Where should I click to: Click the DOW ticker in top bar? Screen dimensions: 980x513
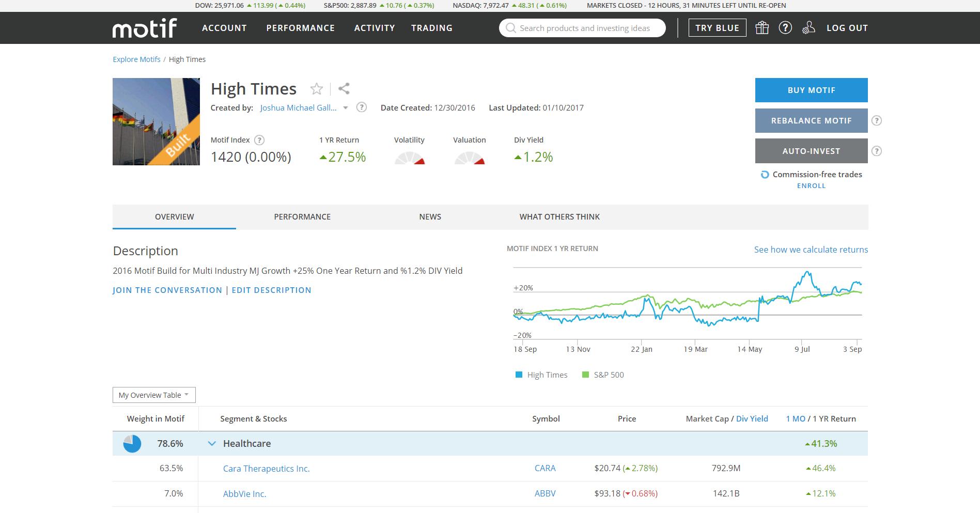coord(250,6)
